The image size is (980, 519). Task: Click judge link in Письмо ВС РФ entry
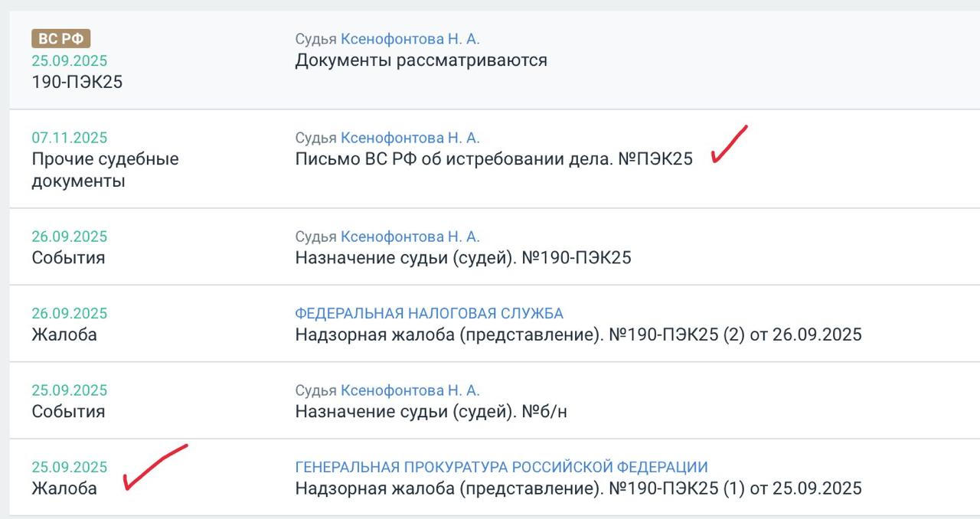pyautogui.click(x=411, y=137)
